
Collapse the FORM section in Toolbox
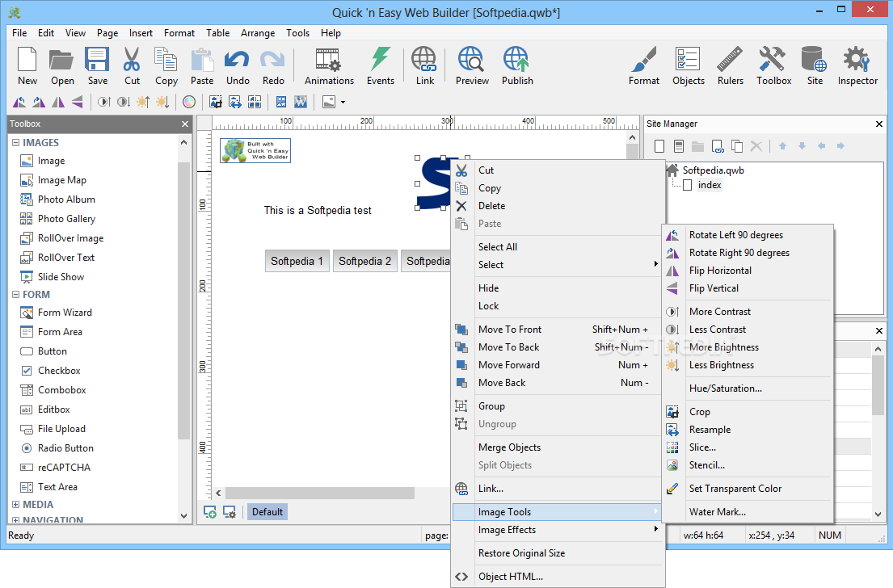tap(15, 295)
